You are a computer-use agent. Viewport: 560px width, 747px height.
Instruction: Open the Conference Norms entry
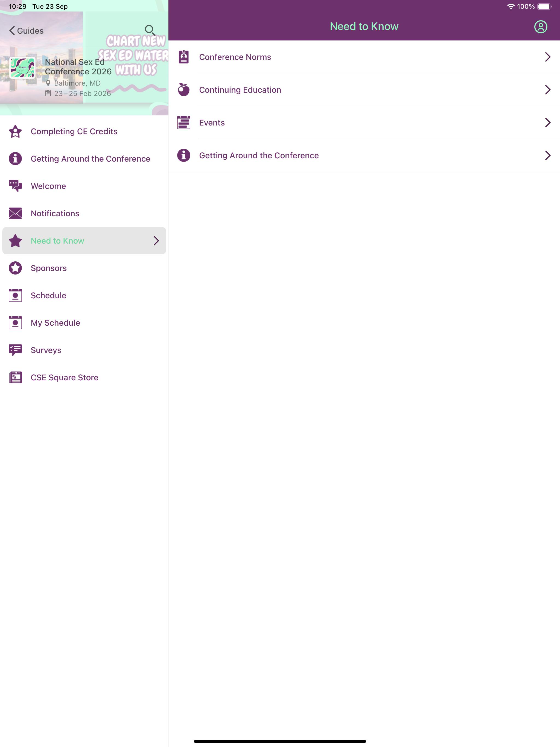tap(364, 57)
